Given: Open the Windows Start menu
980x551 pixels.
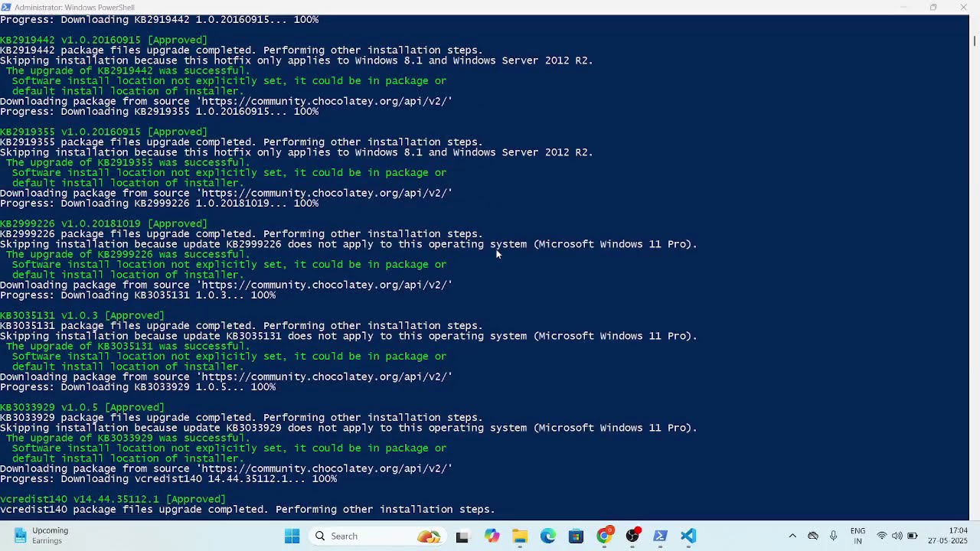Looking at the screenshot, I should click(x=292, y=536).
